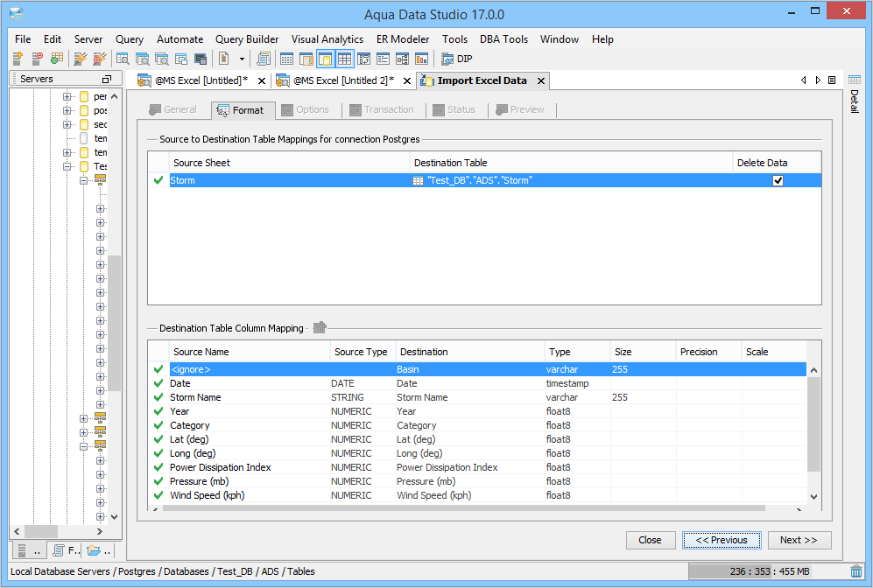This screenshot has height=588, width=873.
Task: Click the column mapping puzzle icon
Action: pyautogui.click(x=319, y=327)
